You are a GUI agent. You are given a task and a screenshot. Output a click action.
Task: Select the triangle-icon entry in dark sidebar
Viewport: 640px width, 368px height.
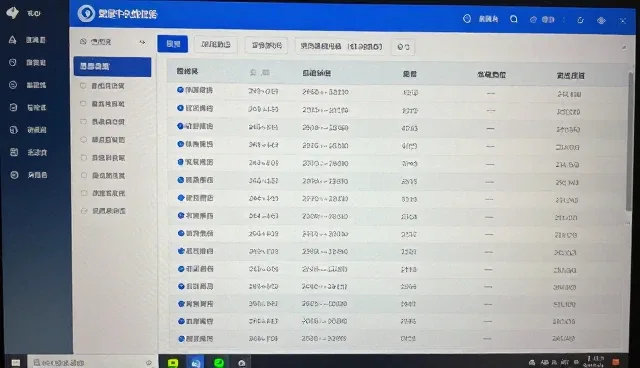point(27,40)
